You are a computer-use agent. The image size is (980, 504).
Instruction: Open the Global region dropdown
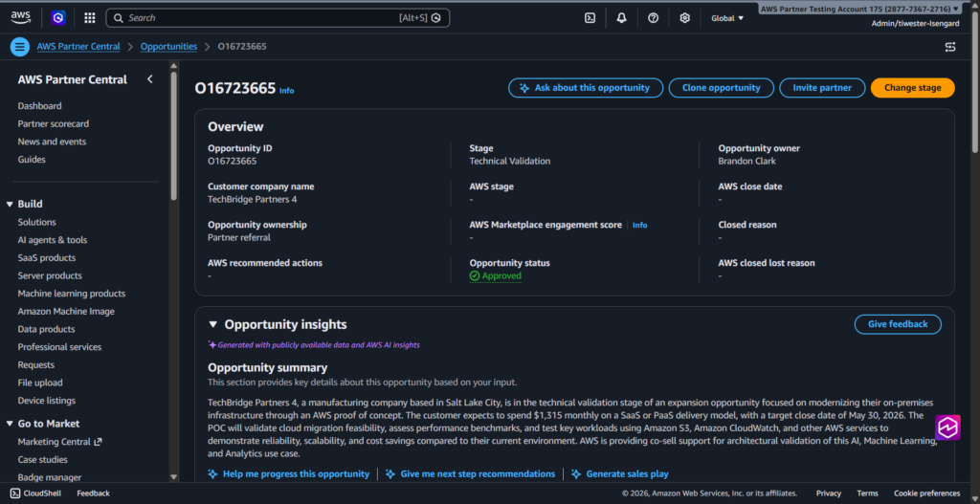[726, 18]
